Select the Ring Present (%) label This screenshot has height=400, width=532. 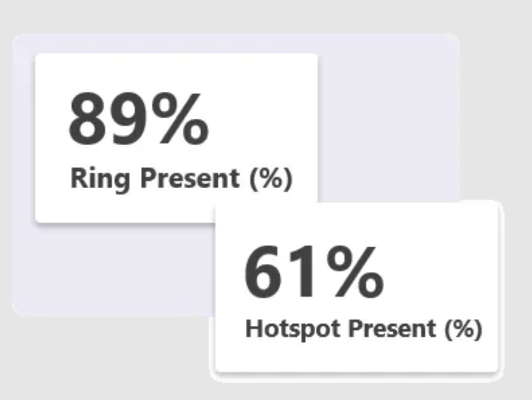181,178
